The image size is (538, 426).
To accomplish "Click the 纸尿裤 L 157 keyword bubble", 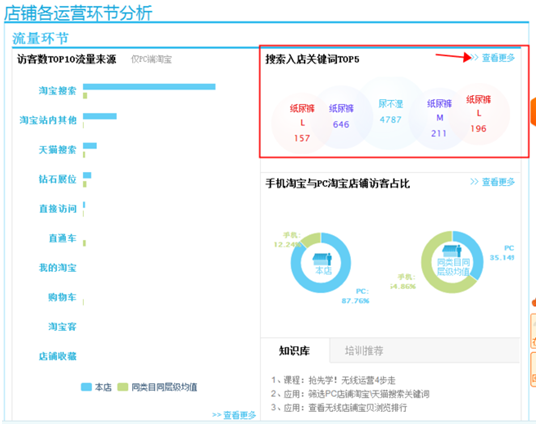I will (x=302, y=123).
